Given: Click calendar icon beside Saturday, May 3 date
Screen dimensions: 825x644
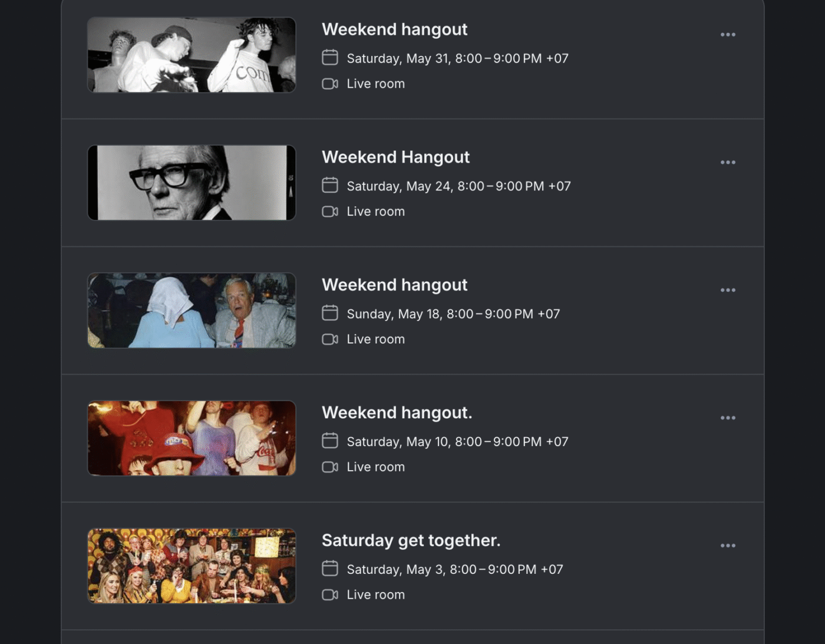Looking at the screenshot, I should (330, 569).
